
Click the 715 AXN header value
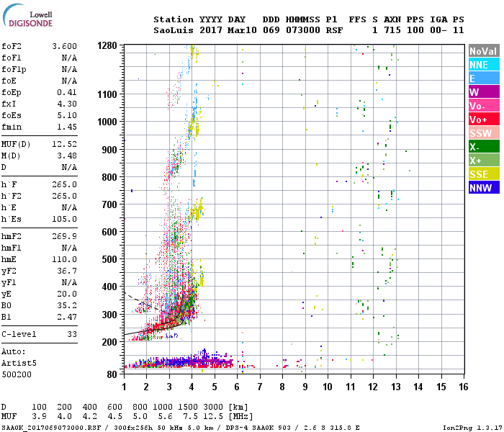coord(392,30)
